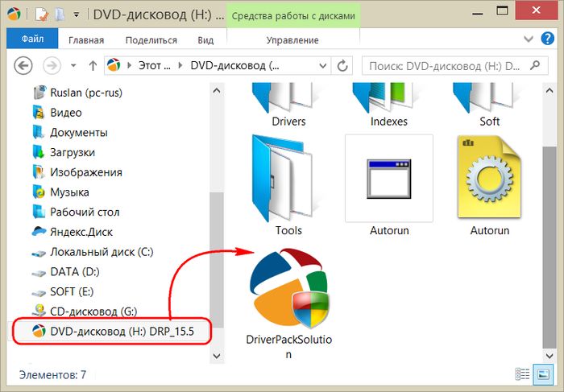
Task: Click the Back navigation arrow
Action: coord(23,65)
